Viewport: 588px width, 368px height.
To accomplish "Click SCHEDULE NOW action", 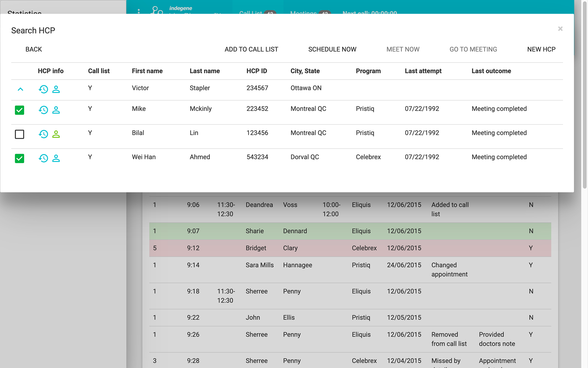I will [332, 49].
